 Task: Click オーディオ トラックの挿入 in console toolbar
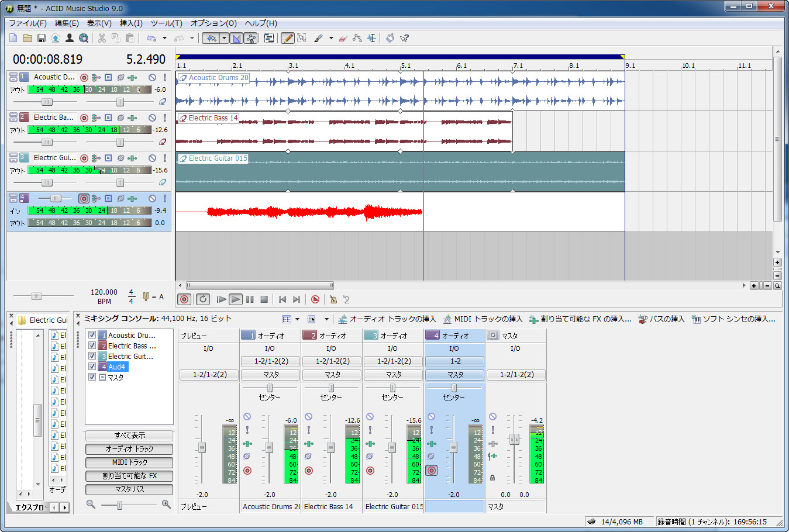[387, 319]
